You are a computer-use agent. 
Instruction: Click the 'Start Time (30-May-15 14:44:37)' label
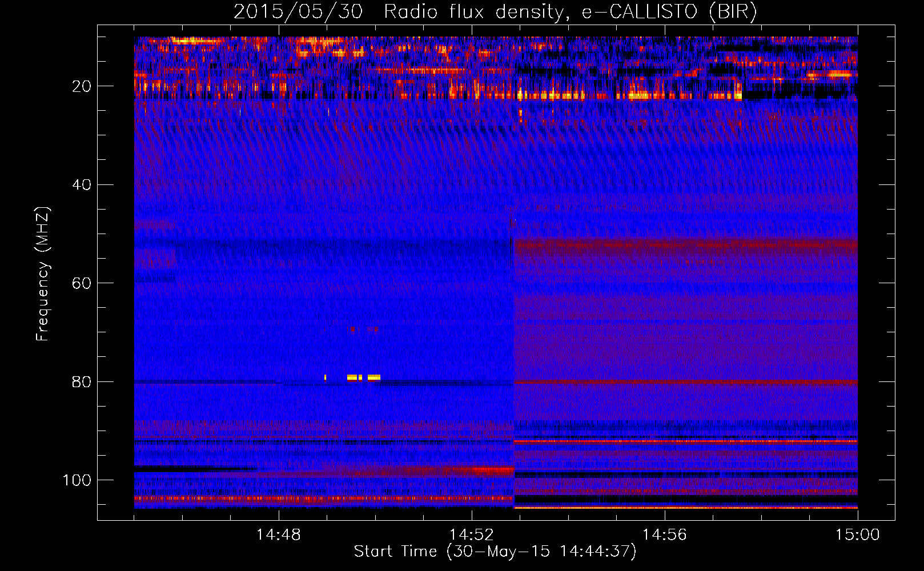coord(495,552)
